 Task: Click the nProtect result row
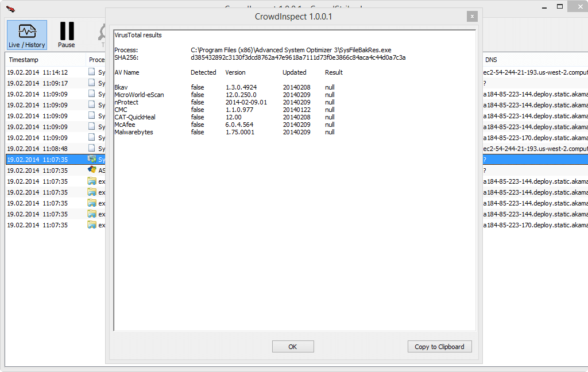(x=225, y=102)
